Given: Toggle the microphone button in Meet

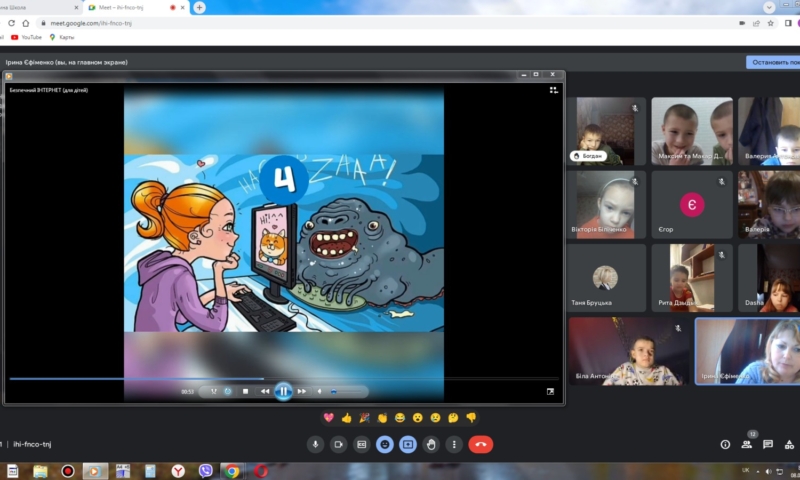Looking at the screenshot, I should (315, 444).
